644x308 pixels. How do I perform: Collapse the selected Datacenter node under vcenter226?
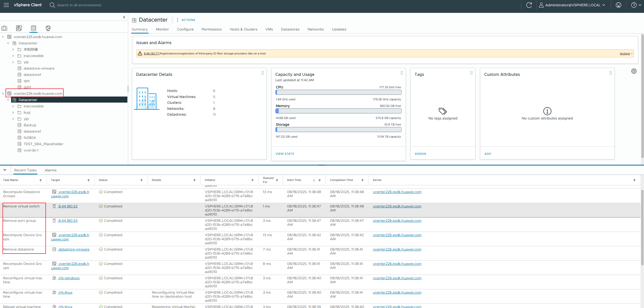(x=8, y=100)
